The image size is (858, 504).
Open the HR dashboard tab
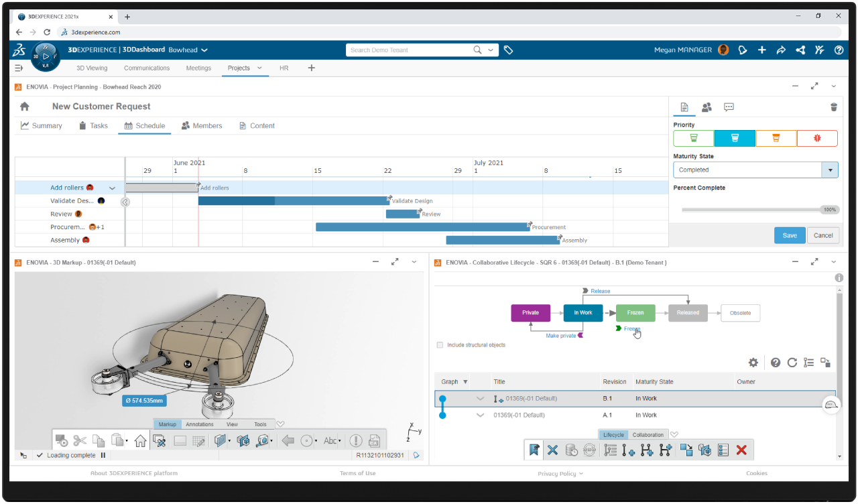click(x=284, y=68)
